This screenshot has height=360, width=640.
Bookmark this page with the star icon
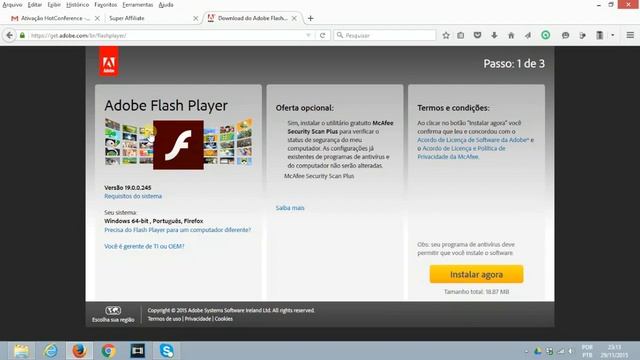tap(446, 36)
